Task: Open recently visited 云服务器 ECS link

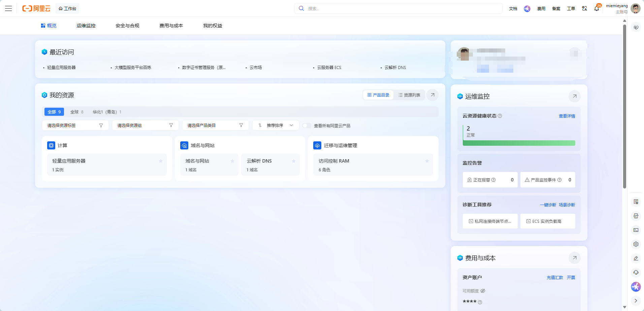Action: pos(329,68)
